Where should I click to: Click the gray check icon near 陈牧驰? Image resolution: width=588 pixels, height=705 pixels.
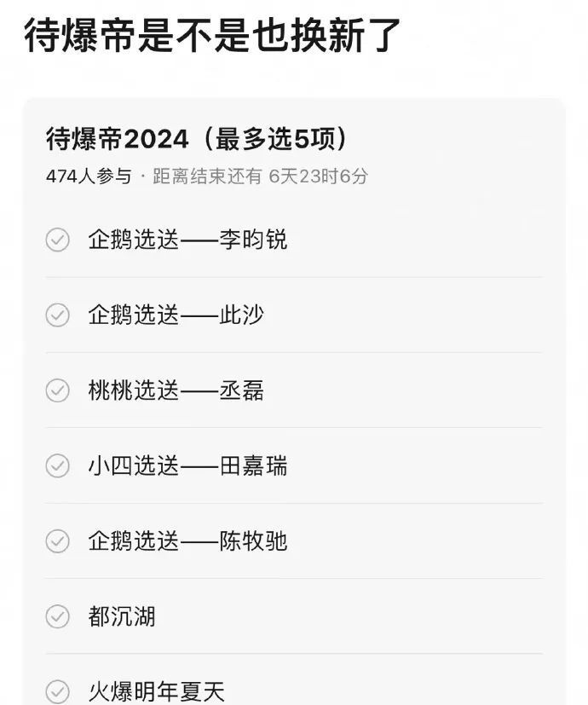click(57, 541)
